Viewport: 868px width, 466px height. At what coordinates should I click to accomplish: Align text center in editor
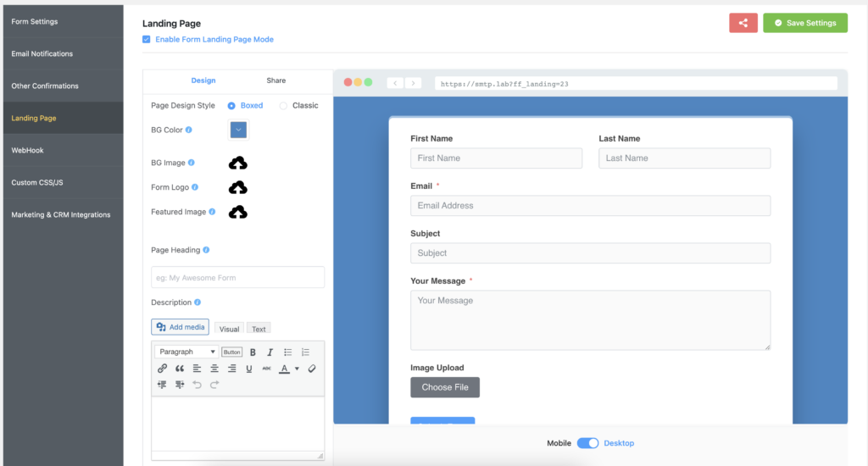(x=214, y=368)
